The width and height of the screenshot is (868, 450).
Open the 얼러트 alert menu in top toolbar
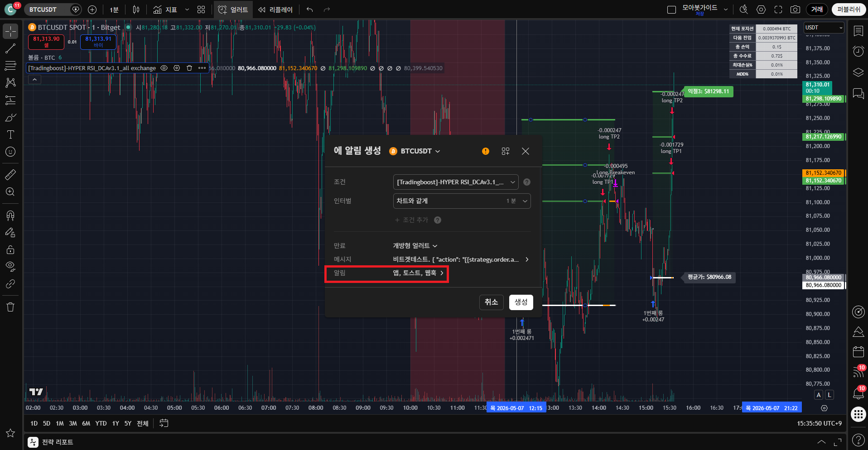pyautogui.click(x=233, y=10)
